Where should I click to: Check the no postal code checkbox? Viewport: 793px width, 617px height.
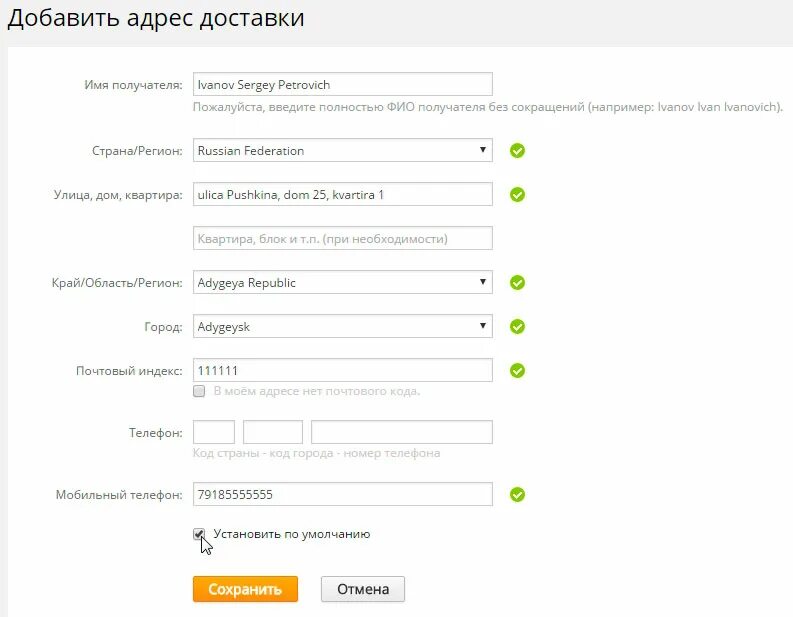(x=199, y=391)
